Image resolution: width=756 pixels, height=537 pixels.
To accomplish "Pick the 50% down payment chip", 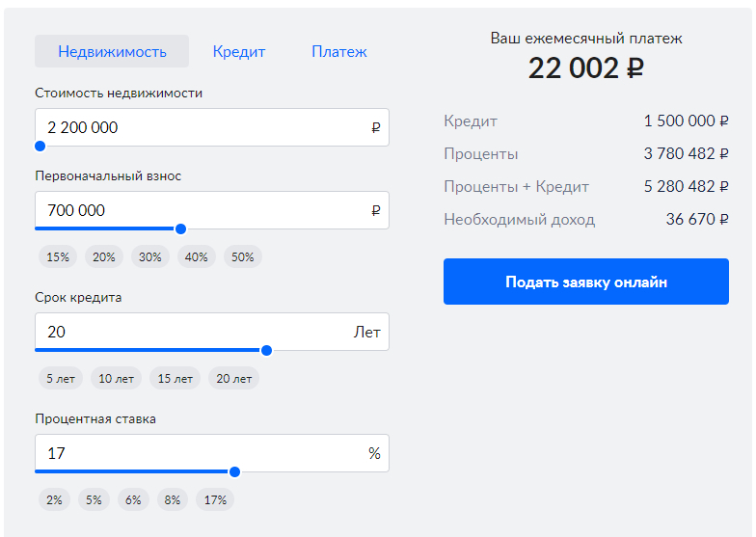I will coord(243,257).
